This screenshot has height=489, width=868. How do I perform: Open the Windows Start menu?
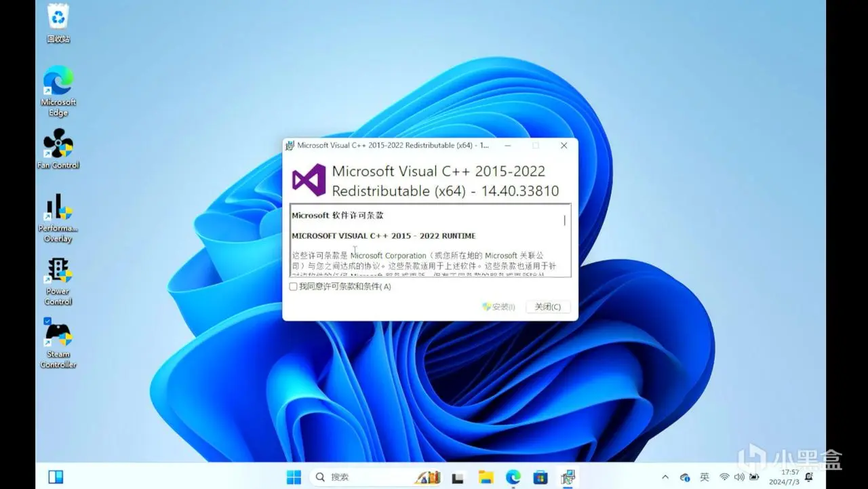pyautogui.click(x=294, y=477)
